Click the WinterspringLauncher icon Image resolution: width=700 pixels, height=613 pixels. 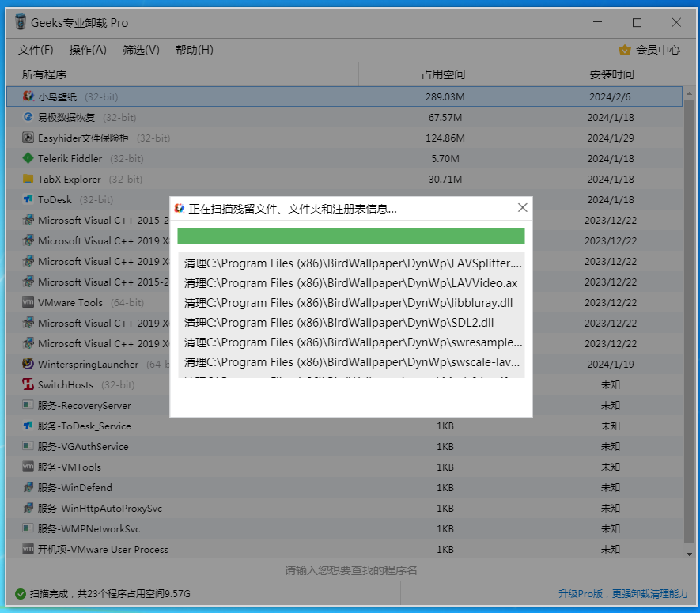[x=28, y=364]
